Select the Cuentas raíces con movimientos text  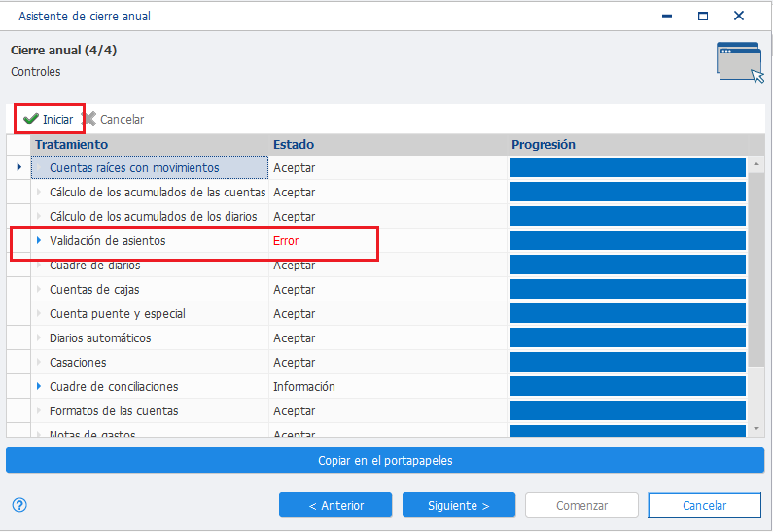tap(134, 167)
